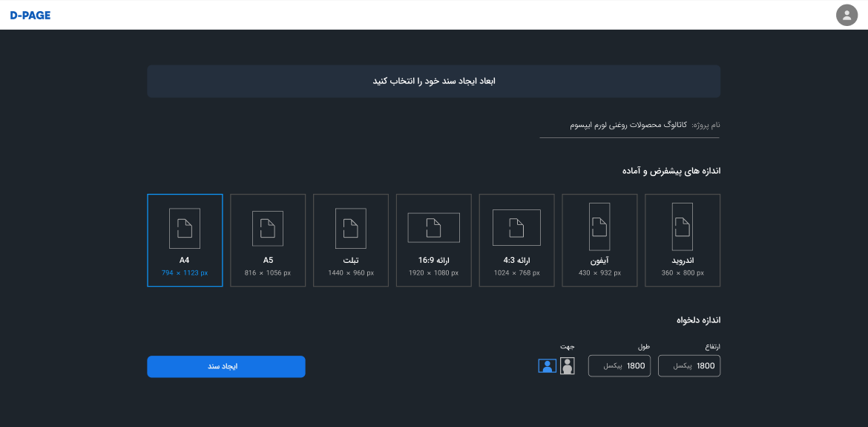Image resolution: width=868 pixels, height=427 pixels.
Task: Click the user profile avatar icon
Action: pos(846,15)
